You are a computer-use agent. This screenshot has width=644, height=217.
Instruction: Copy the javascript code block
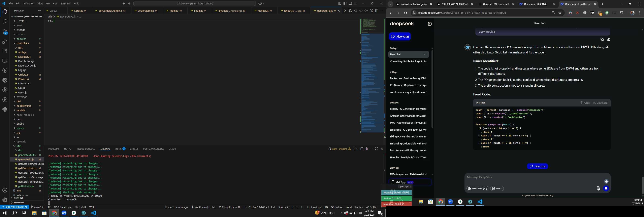[585, 103]
